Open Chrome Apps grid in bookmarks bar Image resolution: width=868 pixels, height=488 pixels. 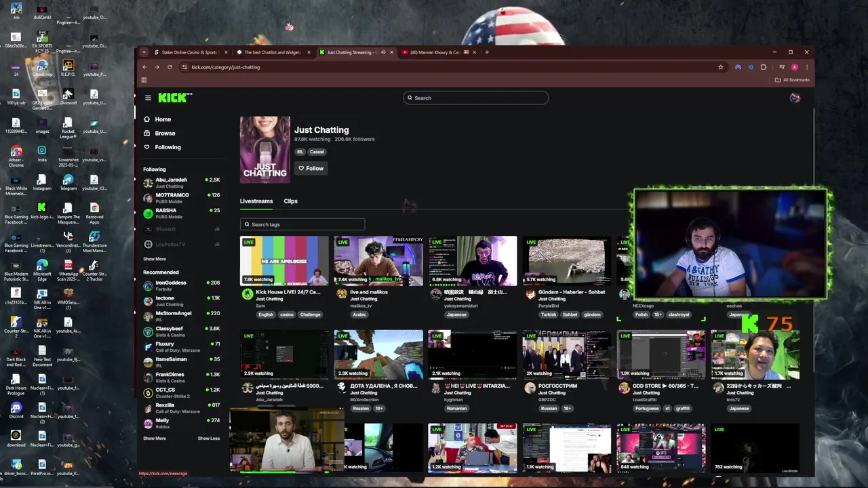coord(144,80)
